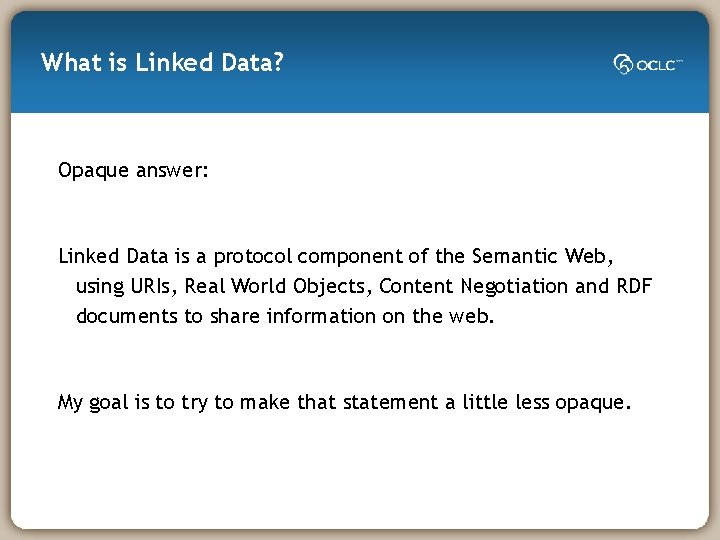
Task: Click the words 'Linked Data' starting the paragraph
Action: pyautogui.click(x=113, y=256)
